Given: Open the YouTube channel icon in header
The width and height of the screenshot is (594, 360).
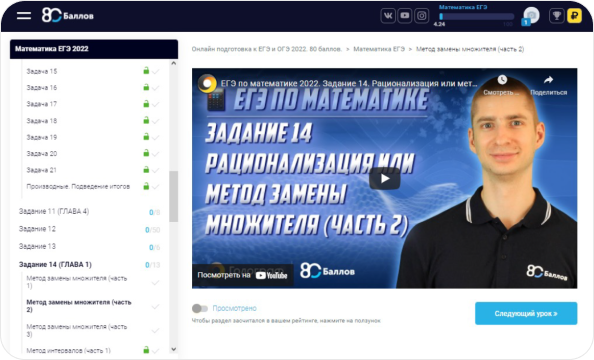Looking at the screenshot, I should coord(405,16).
